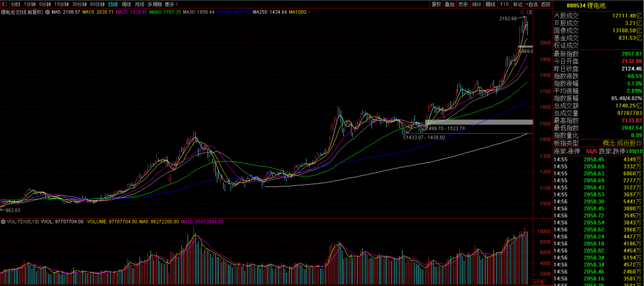Click the 标记 mark tool

[x=518, y=4]
